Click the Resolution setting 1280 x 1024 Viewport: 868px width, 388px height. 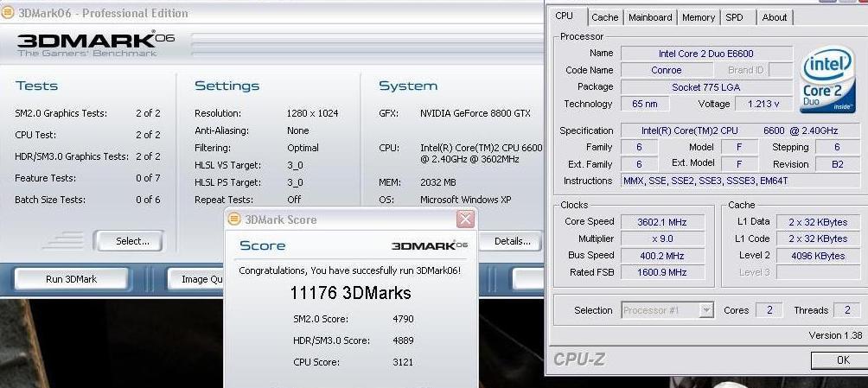[x=312, y=113]
